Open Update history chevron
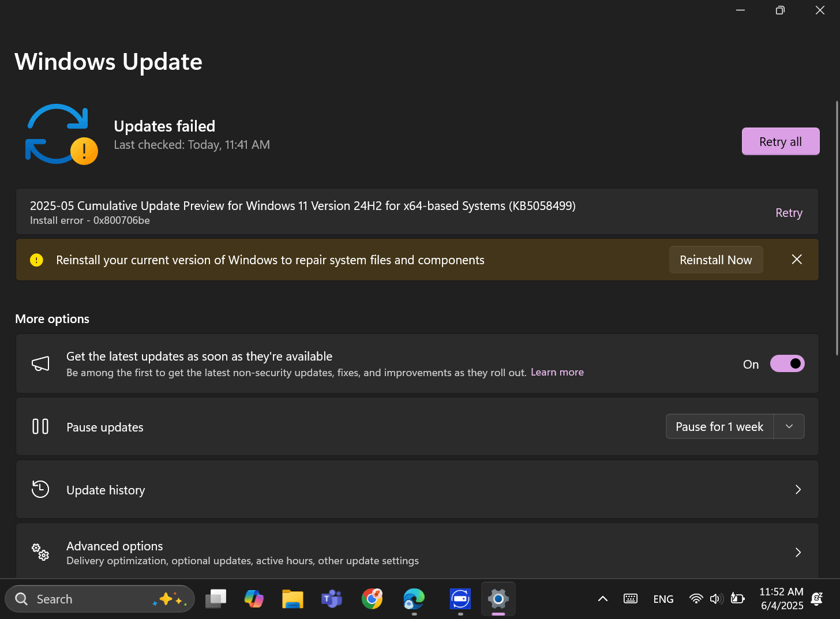The image size is (840, 619). 798,489
